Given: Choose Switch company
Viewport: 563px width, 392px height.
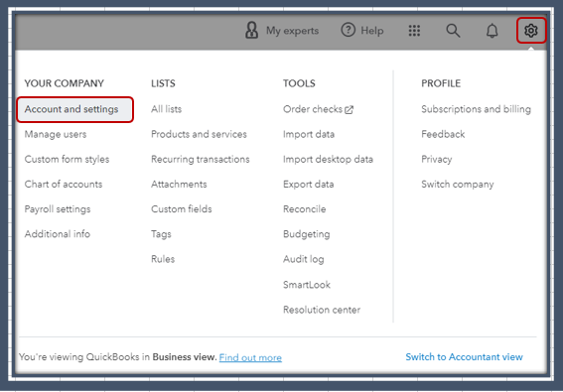Looking at the screenshot, I should pyautogui.click(x=458, y=185).
